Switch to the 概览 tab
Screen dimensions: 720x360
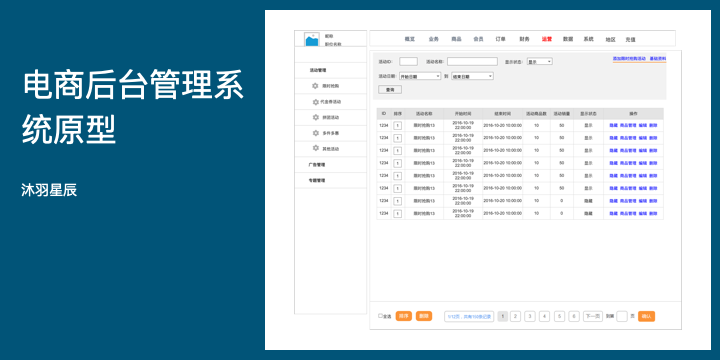[410, 39]
